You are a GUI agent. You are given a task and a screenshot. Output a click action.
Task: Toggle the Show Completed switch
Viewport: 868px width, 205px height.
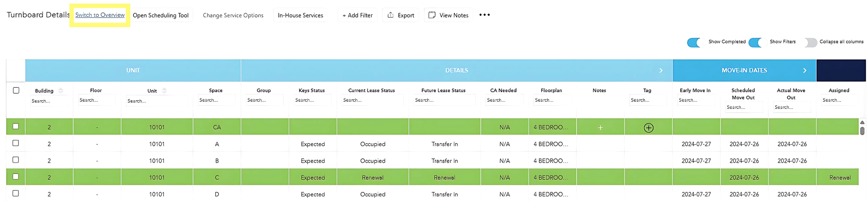(695, 42)
